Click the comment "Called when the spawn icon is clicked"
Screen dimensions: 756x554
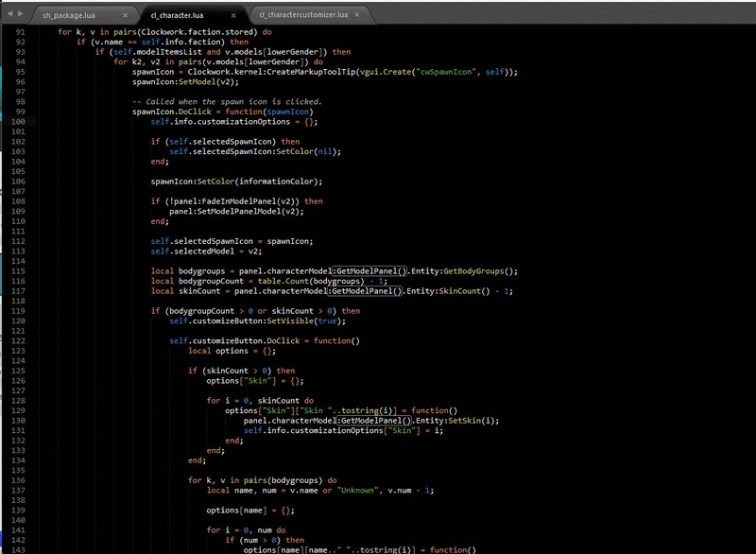click(x=232, y=102)
